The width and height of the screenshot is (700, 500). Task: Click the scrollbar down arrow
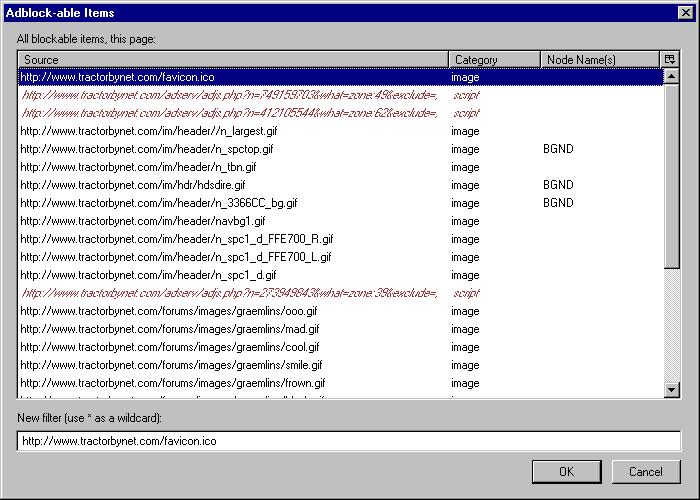(671, 390)
